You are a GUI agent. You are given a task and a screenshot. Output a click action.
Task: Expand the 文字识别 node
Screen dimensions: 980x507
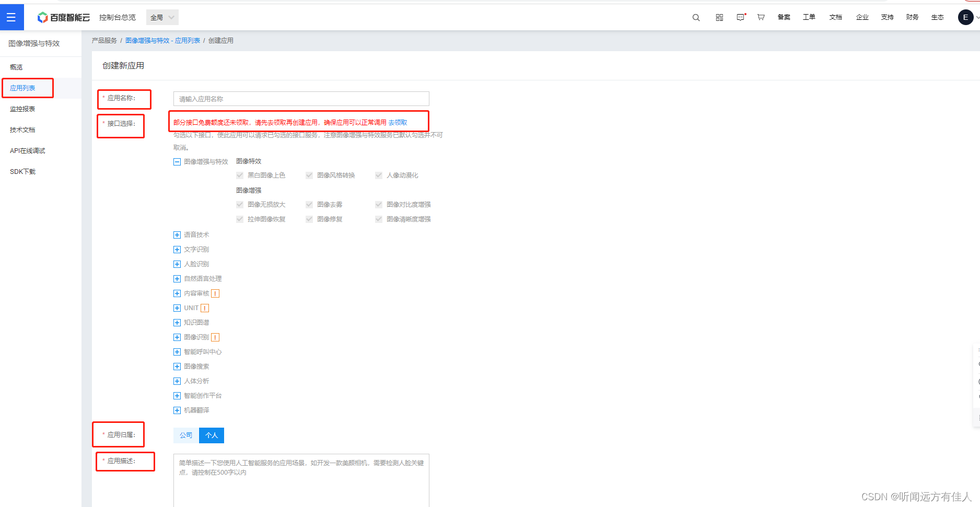(x=177, y=250)
